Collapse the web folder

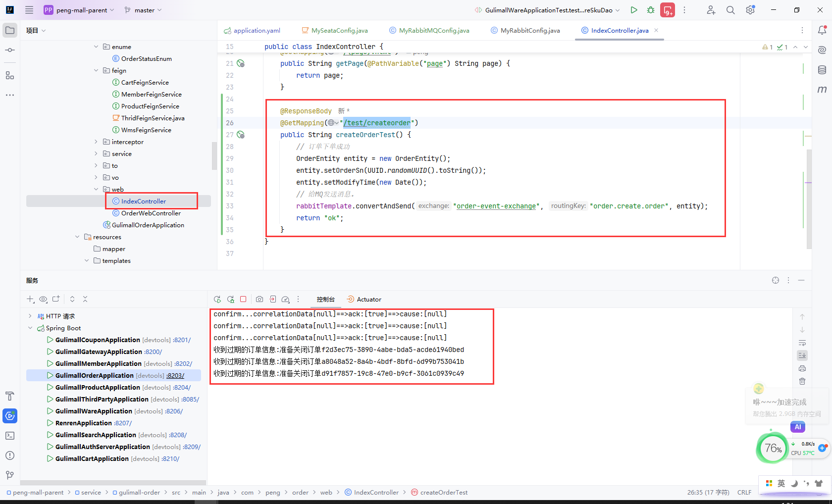96,189
